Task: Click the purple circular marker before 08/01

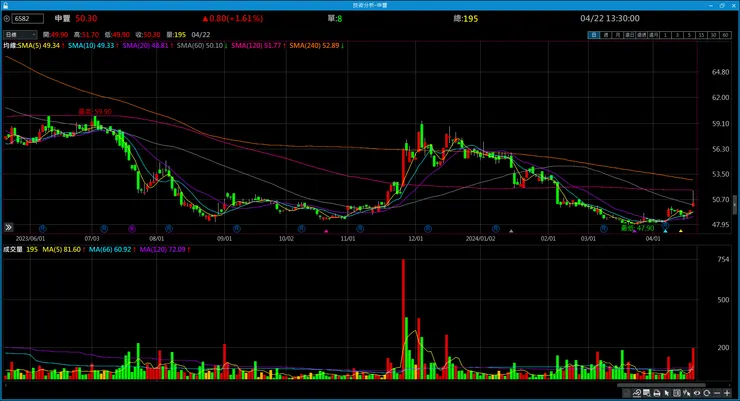Action: [x=132, y=228]
